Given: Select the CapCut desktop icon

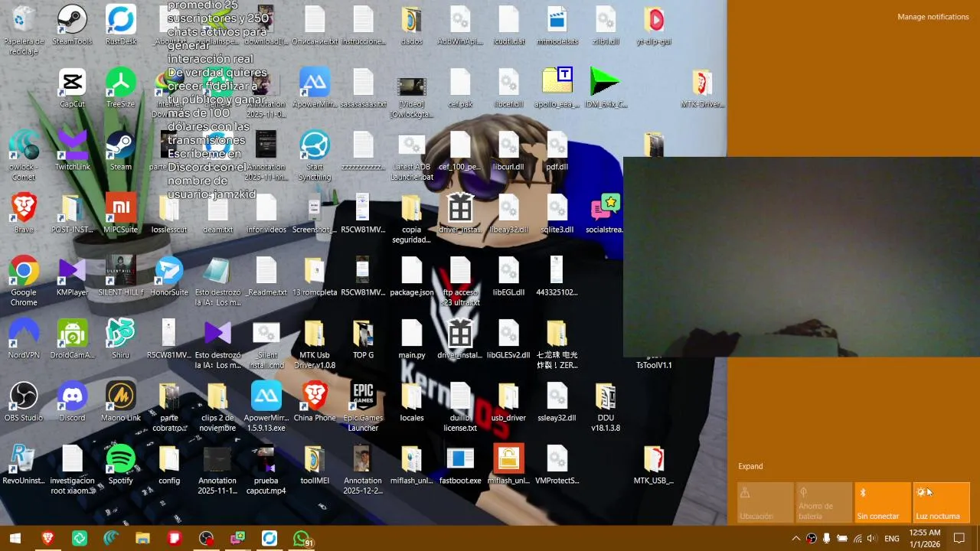Looking at the screenshot, I should pyautogui.click(x=72, y=88).
